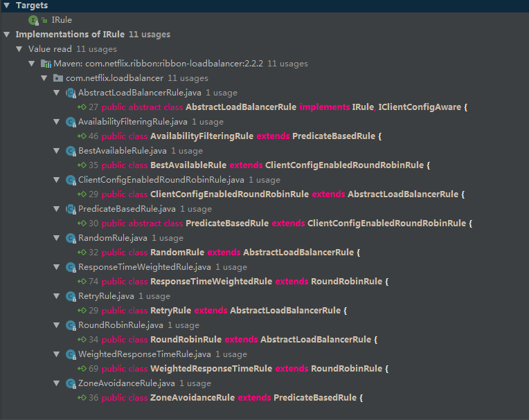Image resolution: width=529 pixels, height=420 pixels.
Task: Click the RetryRule.java class icon
Action: pyautogui.click(x=71, y=296)
